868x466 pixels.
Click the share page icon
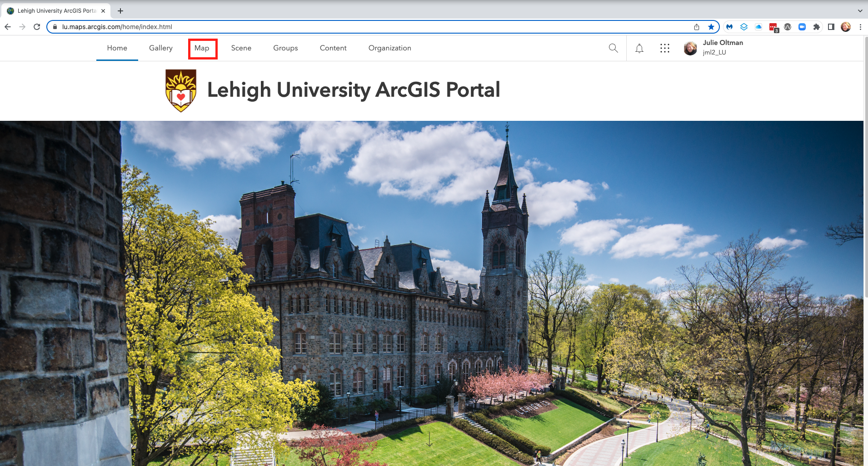tap(697, 27)
